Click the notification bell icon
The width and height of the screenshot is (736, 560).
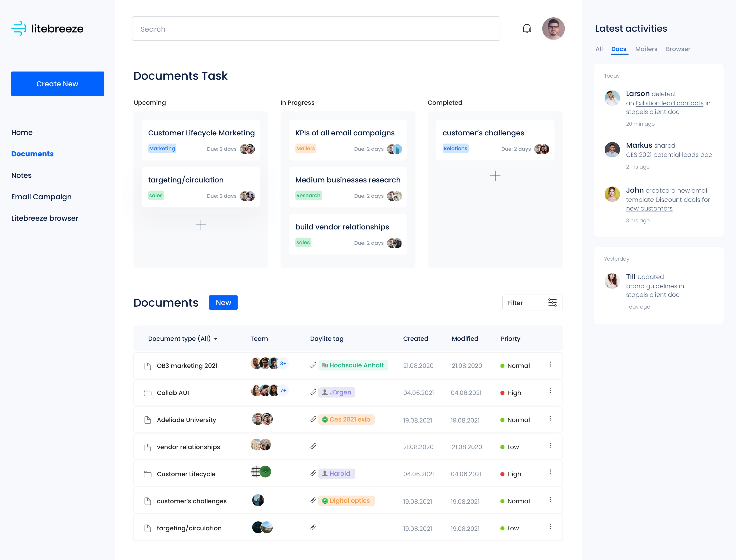526,29
